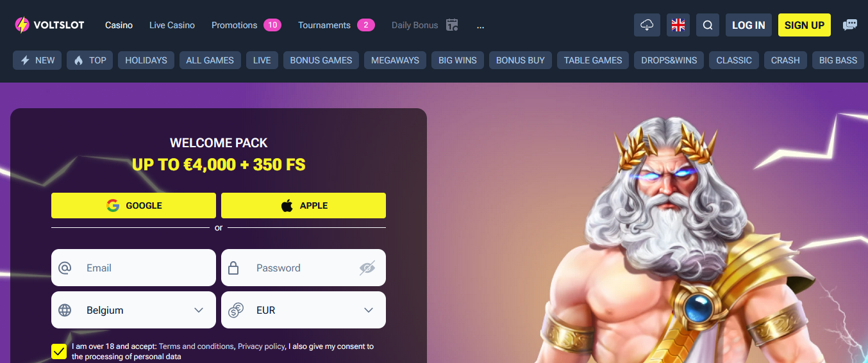
Task: Select the NEW games lightning category
Action: (x=37, y=60)
